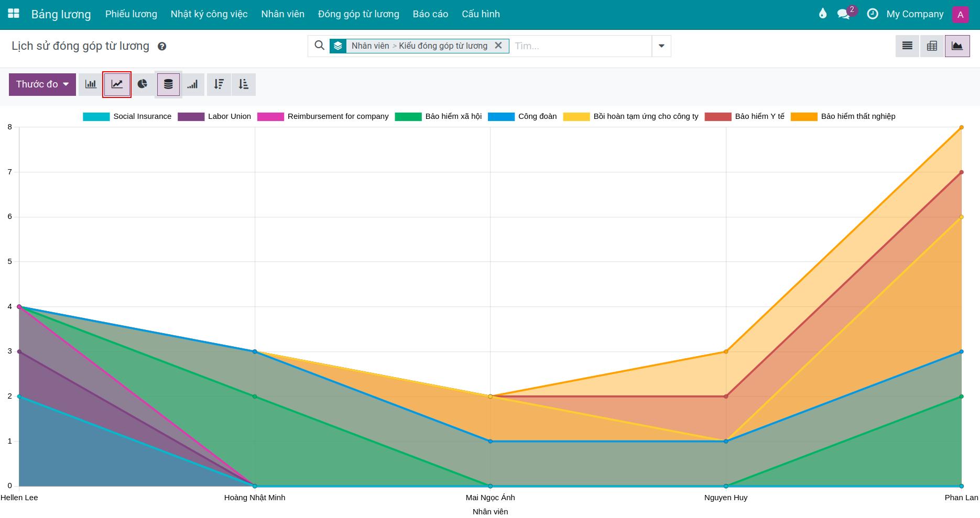Image resolution: width=980 pixels, height=518 pixels.
Task: Switch to bar chart view
Action: coord(91,84)
